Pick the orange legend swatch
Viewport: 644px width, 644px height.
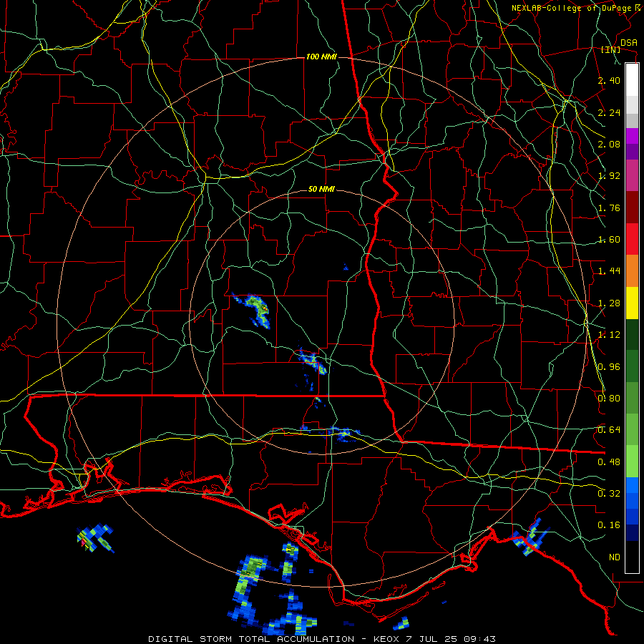click(x=632, y=271)
